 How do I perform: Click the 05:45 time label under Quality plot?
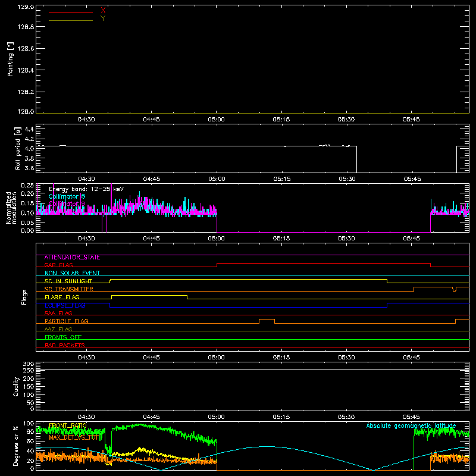pos(411,417)
